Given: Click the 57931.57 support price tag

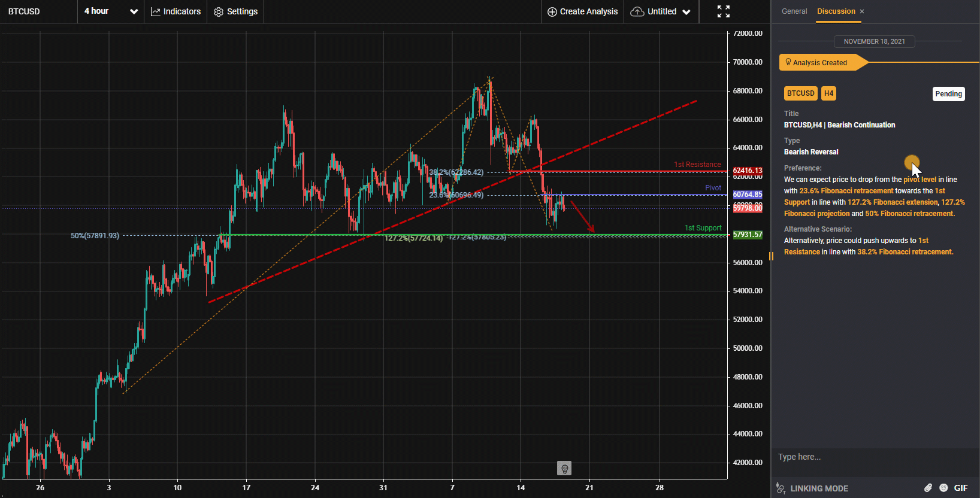Looking at the screenshot, I should pos(748,235).
